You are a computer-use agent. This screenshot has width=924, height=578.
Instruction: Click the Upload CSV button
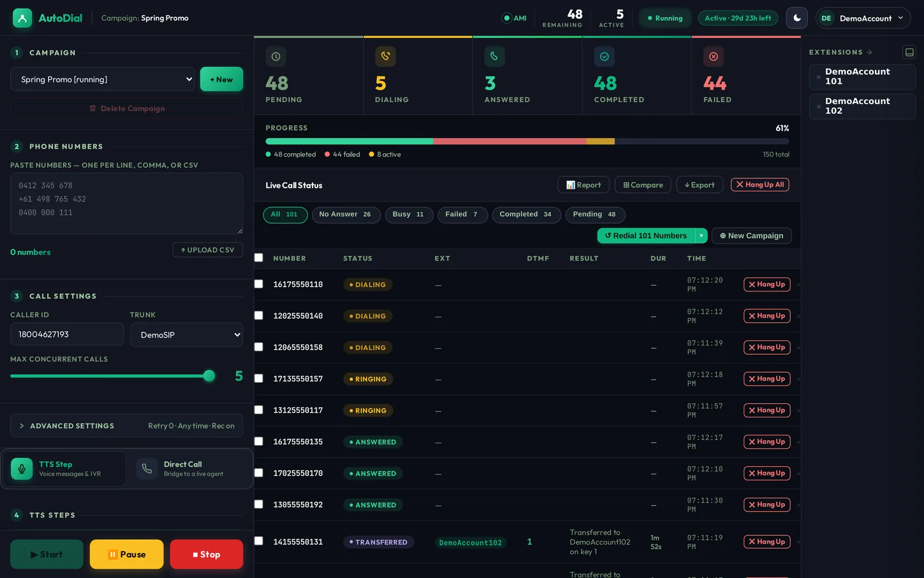click(x=207, y=250)
